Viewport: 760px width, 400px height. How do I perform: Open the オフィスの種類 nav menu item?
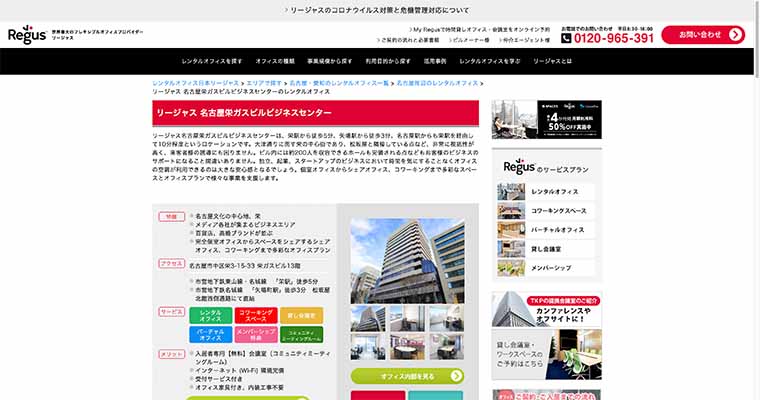274,61
